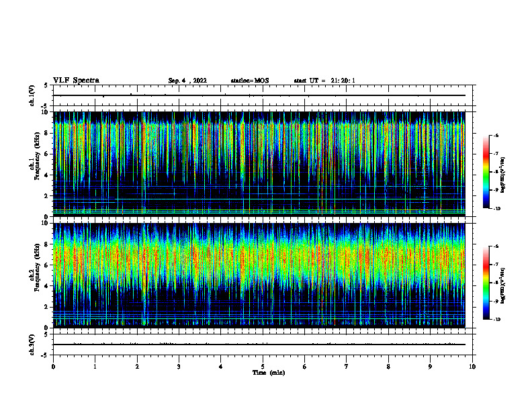Click the ch.2 color bar "log(PSD)" label
This screenshot has width=532, height=411.
point(503,285)
